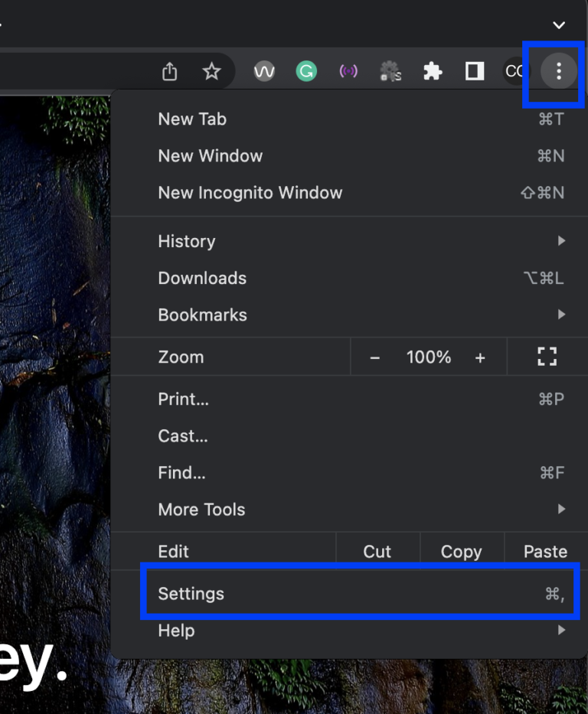Click Cut in the Edit row
Screen dimensions: 588x714
click(x=377, y=552)
